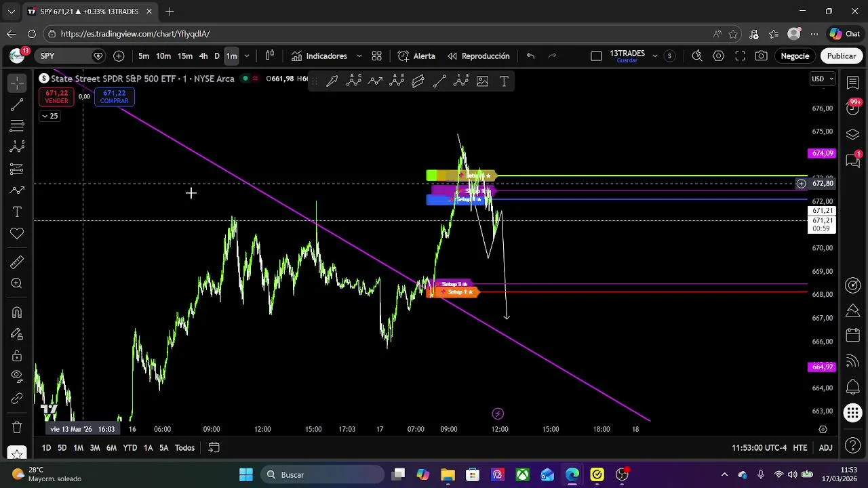Toggle the favorites star toolbar
Viewport: 868px width, 488px height.
tap(17, 453)
